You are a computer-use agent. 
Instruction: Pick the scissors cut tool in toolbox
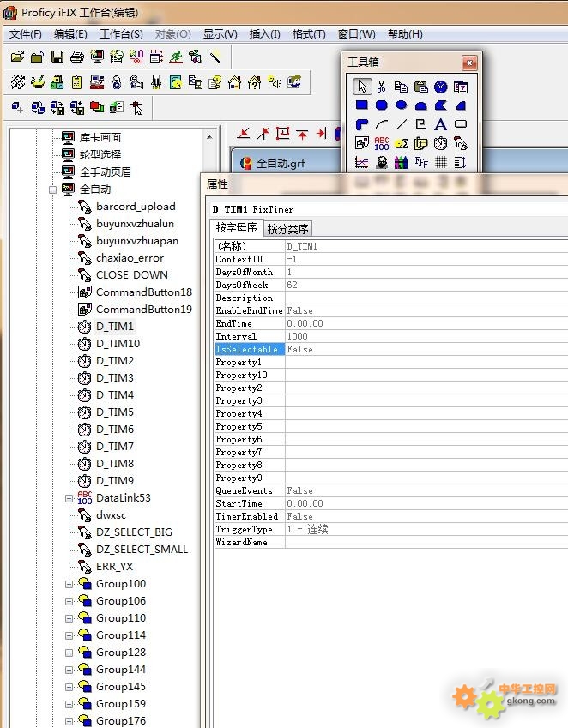click(x=382, y=87)
